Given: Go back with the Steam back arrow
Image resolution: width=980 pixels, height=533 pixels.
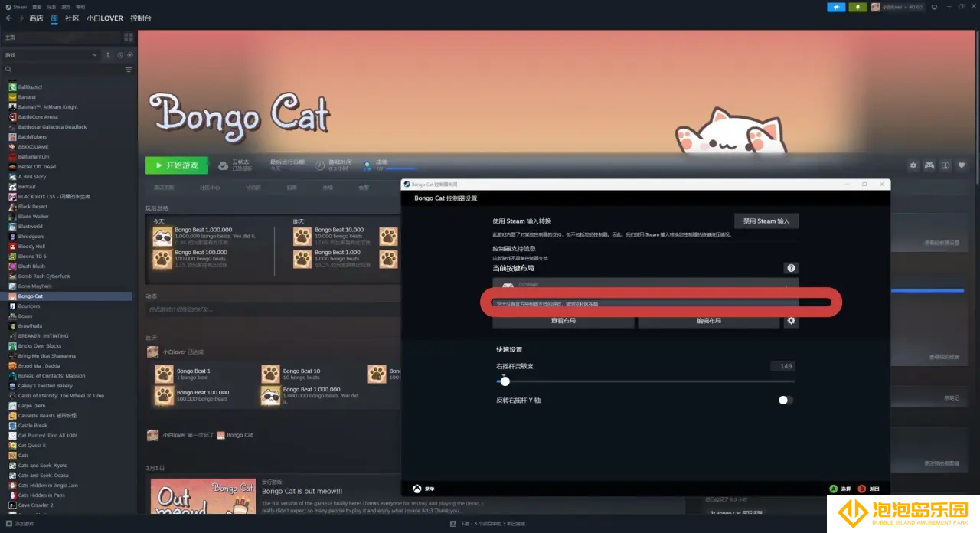Looking at the screenshot, I should 8,18.
